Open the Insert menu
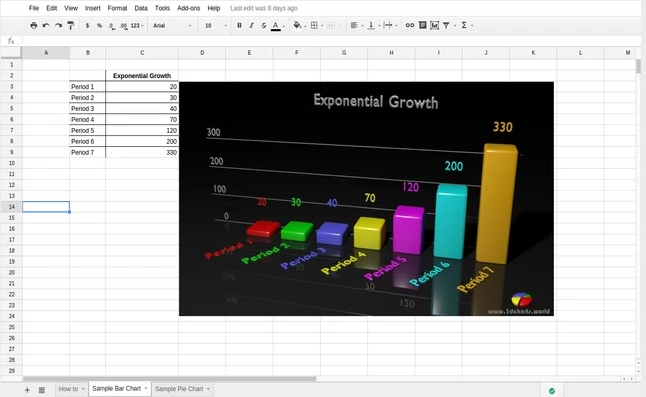This screenshot has height=397, width=646. pyautogui.click(x=92, y=8)
